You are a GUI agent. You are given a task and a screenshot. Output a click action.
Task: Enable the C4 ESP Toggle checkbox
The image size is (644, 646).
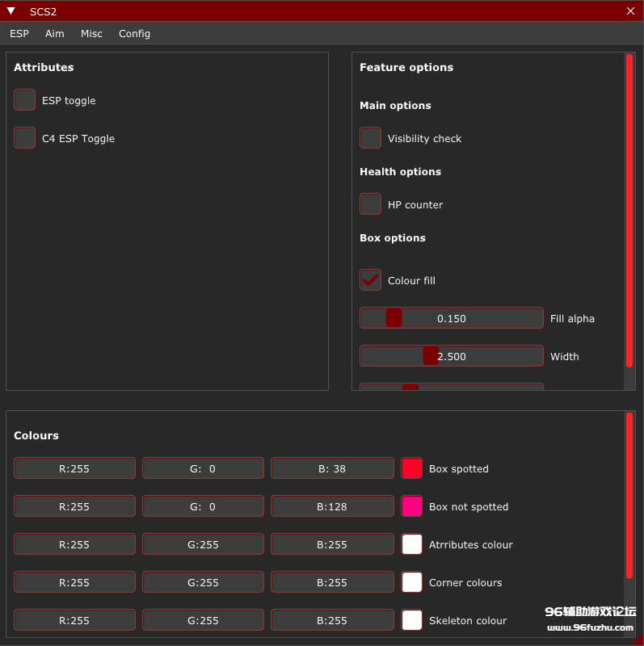tap(25, 138)
